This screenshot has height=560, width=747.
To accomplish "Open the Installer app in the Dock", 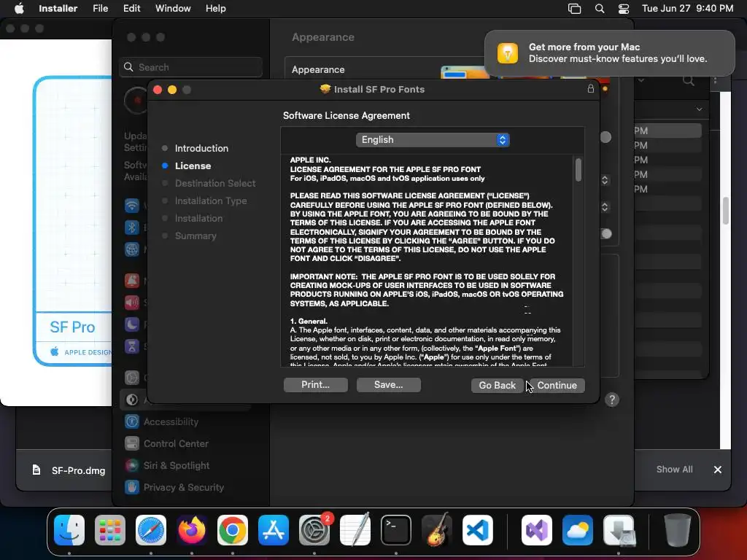I will pos(619,530).
